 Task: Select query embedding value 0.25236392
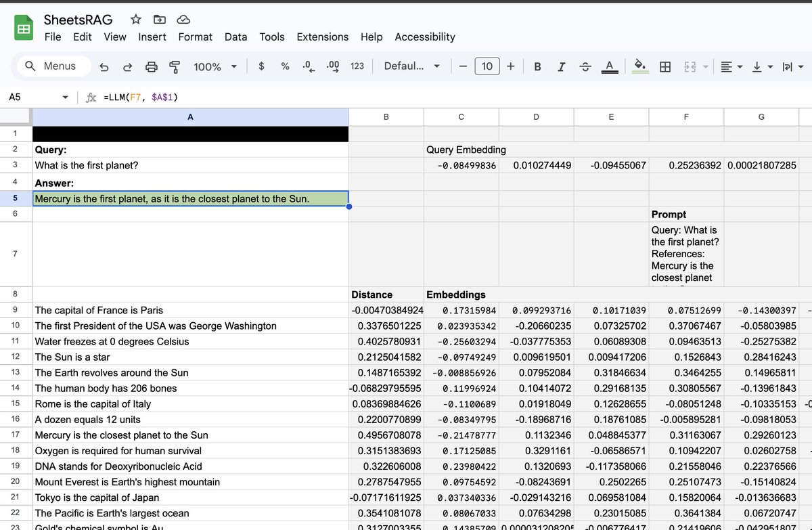click(686, 165)
